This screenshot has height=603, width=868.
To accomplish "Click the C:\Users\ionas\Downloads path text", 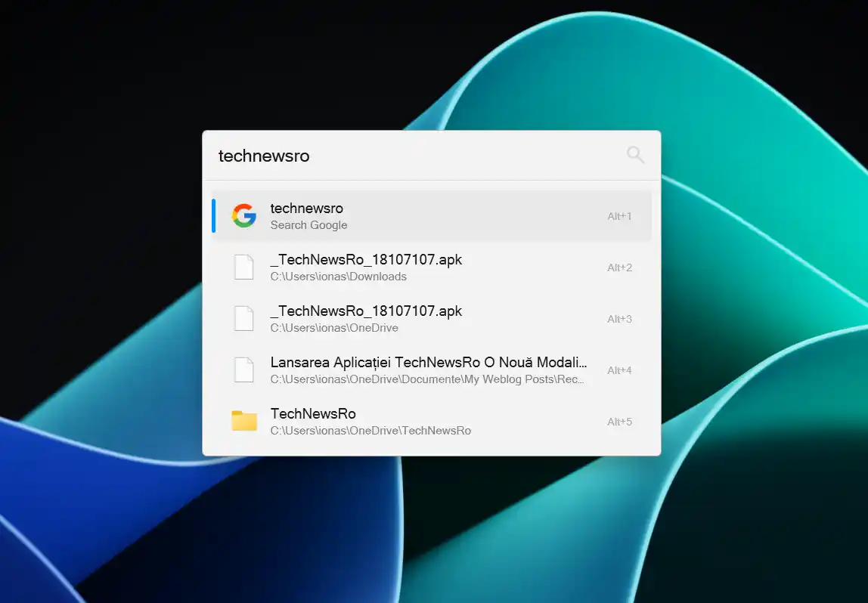I will pos(338,277).
